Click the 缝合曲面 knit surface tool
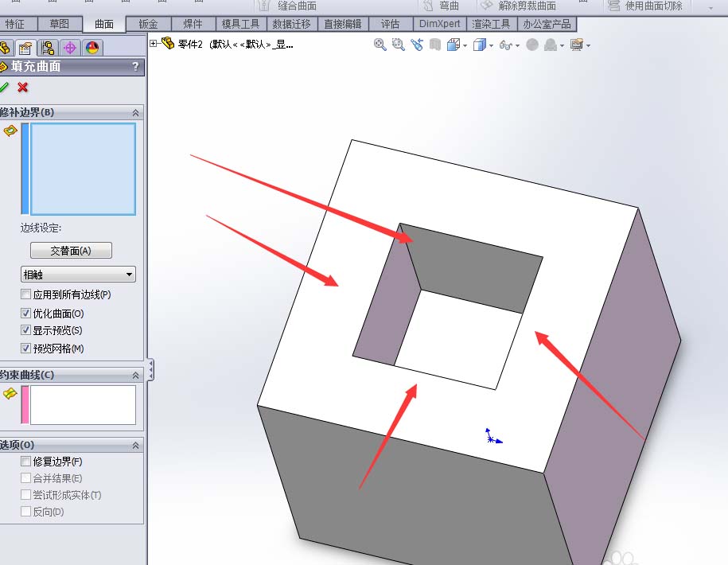 click(288, 6)
